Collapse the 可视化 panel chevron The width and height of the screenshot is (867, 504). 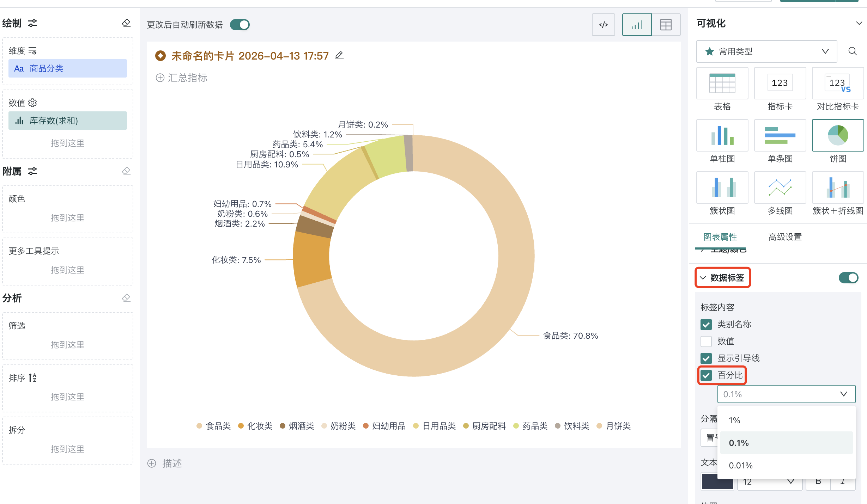click(859, 23)
